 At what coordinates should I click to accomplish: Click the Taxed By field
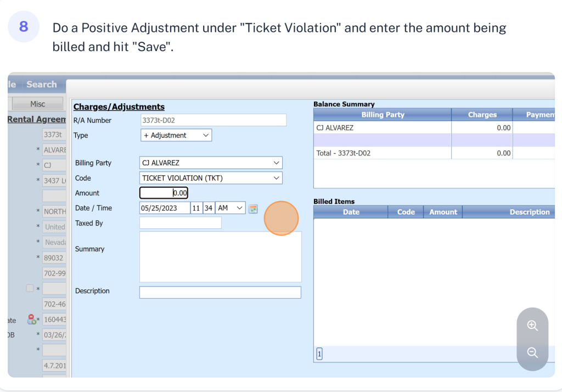(x=181, y=223)
